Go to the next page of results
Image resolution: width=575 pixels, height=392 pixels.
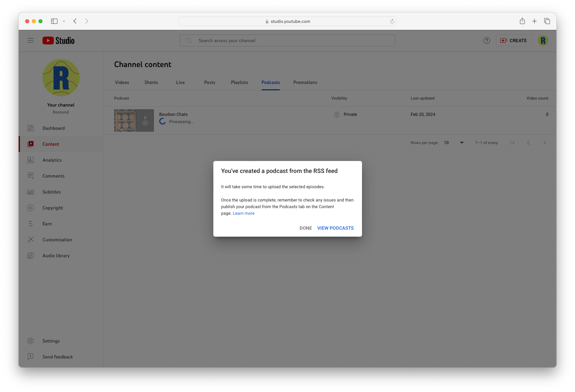coord(544,143)
